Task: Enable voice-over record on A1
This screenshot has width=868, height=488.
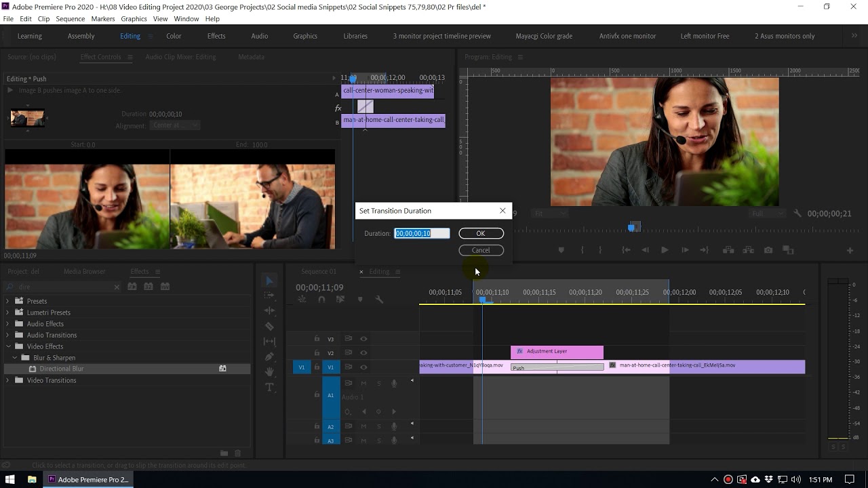Action: (394, 384)
